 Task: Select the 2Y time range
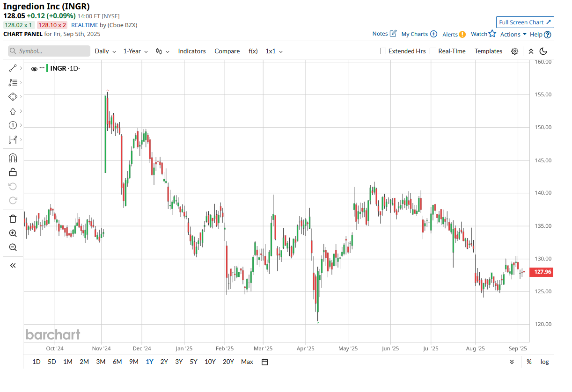tap(164, 362)
